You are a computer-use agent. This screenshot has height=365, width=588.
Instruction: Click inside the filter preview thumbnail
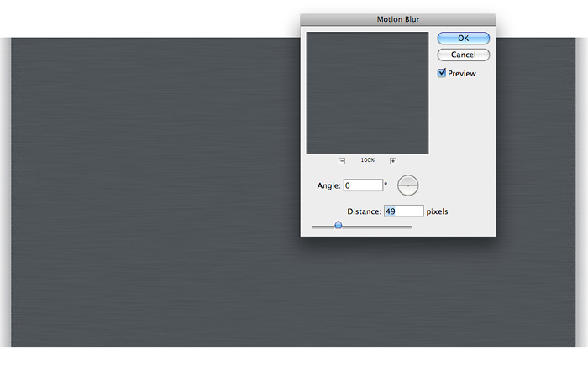coord(367,92)
